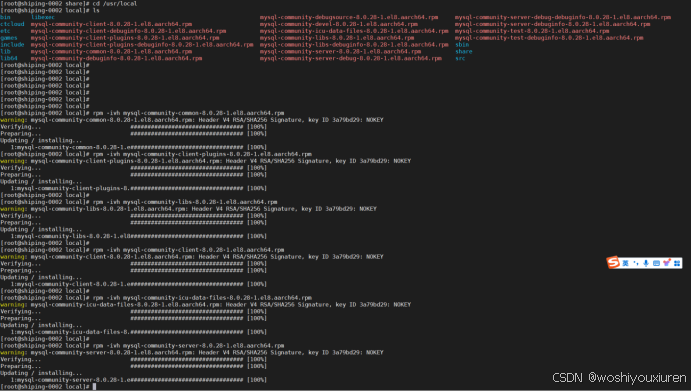The height and width of the screenshot is (392, 691).
Task: Click the orange Sogou input method logo
Action: pyautogui.click(x=613, y=263)
